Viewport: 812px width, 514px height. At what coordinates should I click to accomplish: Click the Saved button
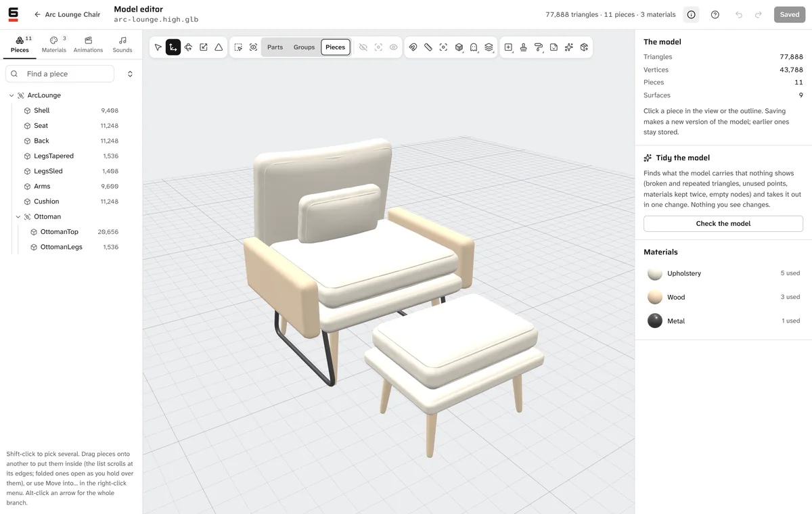coord(790,14)
